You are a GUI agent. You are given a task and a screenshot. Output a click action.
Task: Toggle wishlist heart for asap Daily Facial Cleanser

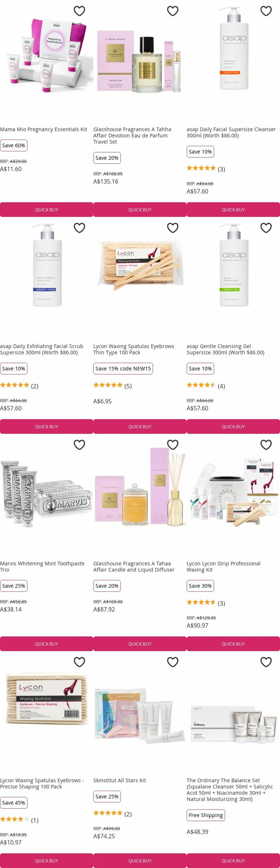(266, 11)
